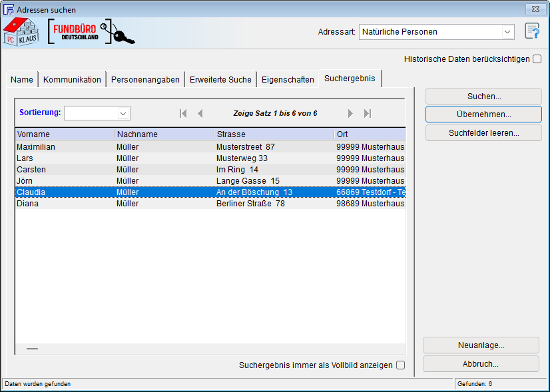Close the Adressen suchen window
Viewport: 550px width, 392px height.
click(533, 9)
